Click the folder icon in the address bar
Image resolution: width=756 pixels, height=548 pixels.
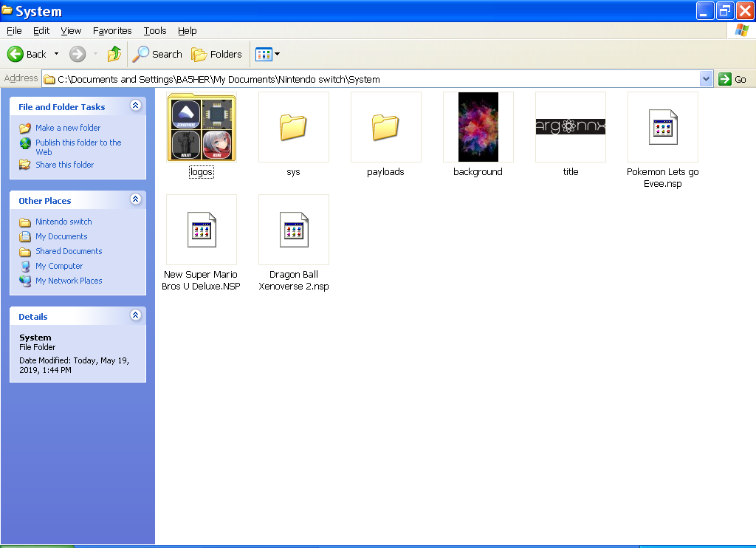click(49, 80)
